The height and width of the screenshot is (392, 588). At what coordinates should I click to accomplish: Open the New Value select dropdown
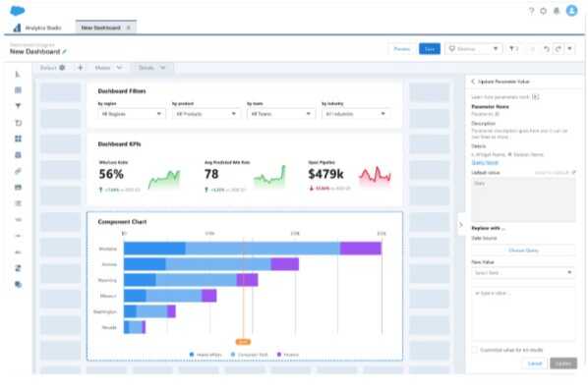click(x=523, y=273)
